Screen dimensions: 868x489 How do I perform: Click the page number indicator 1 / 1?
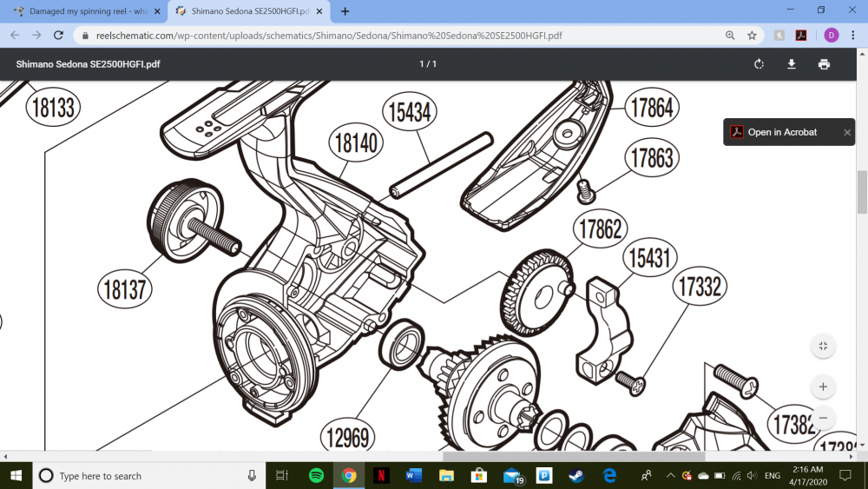(x=428, y=64)
